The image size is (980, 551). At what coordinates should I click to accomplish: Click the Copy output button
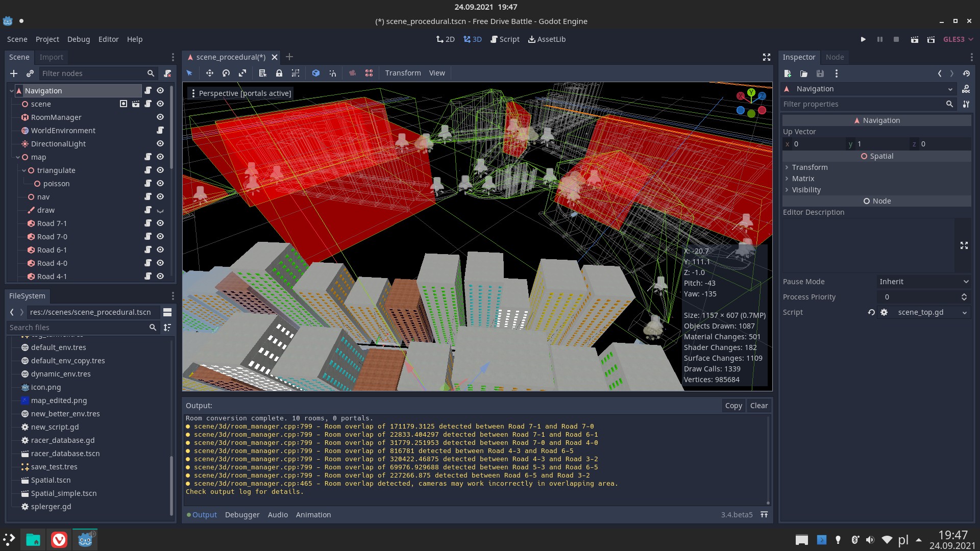tap(733, 406)
